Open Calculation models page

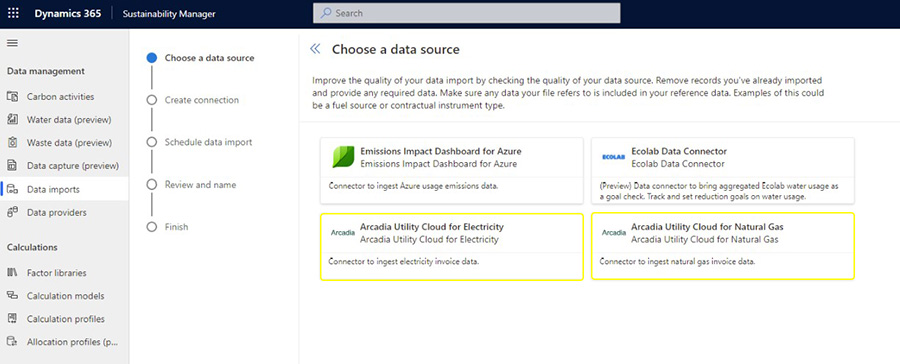point(64,296)
